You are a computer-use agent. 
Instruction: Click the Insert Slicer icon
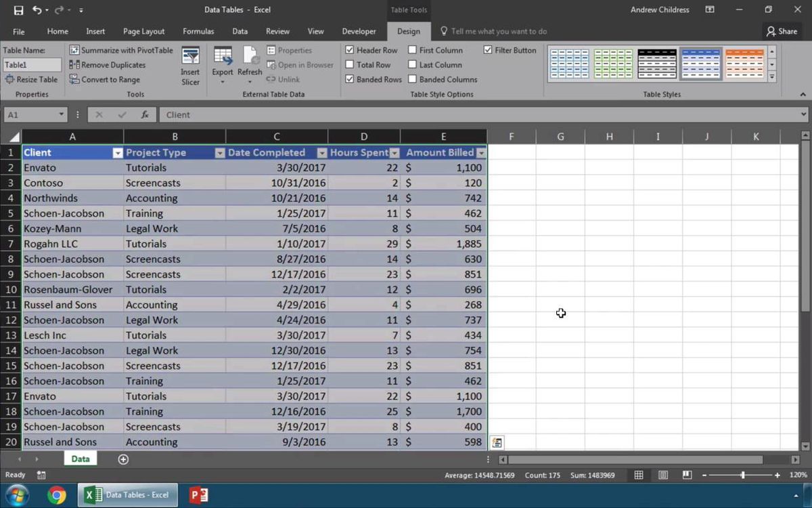[x=190, y=56]
